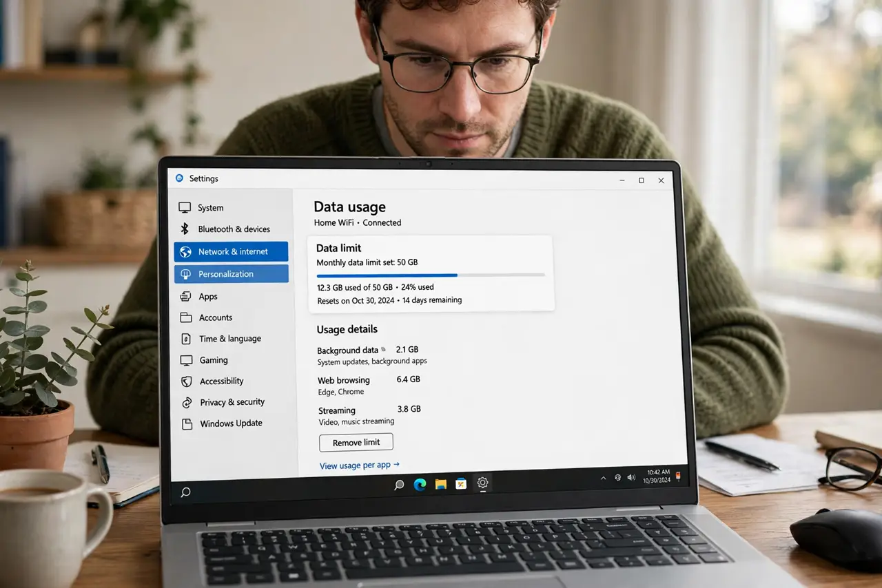This screenshot has height=588, width=882.
Task: Open the Personalization settings category
Action: pyautogui.click(x=232, y=273)
